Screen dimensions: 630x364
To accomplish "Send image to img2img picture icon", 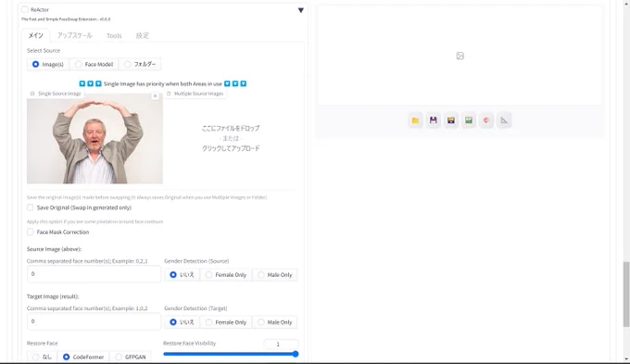I will tap(469, 120).
